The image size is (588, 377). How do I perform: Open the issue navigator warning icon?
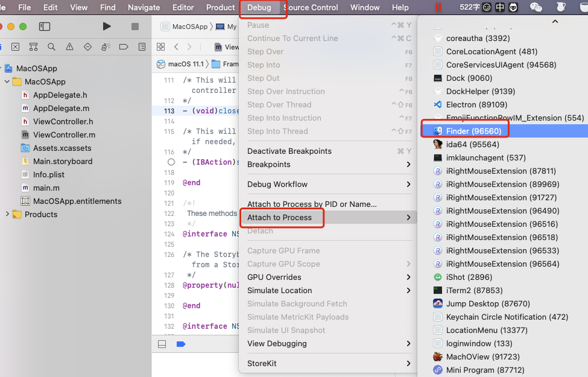pos(69,47)
